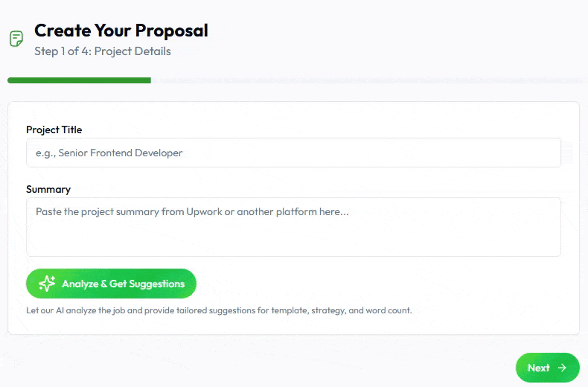
Task: Click the unfilled portion of the progress bar
Action: 365,80
